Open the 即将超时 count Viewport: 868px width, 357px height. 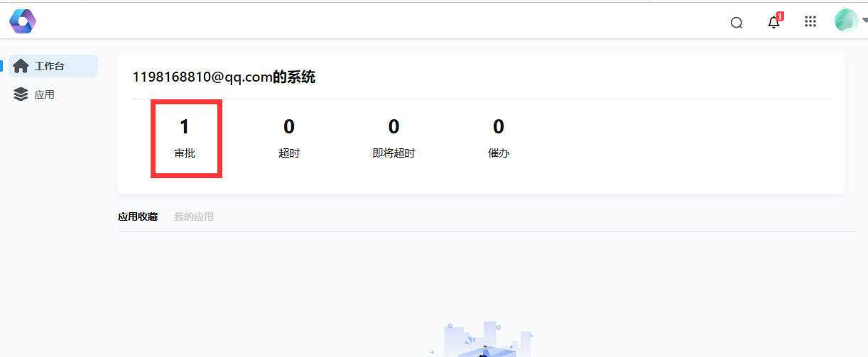[394, 138]
